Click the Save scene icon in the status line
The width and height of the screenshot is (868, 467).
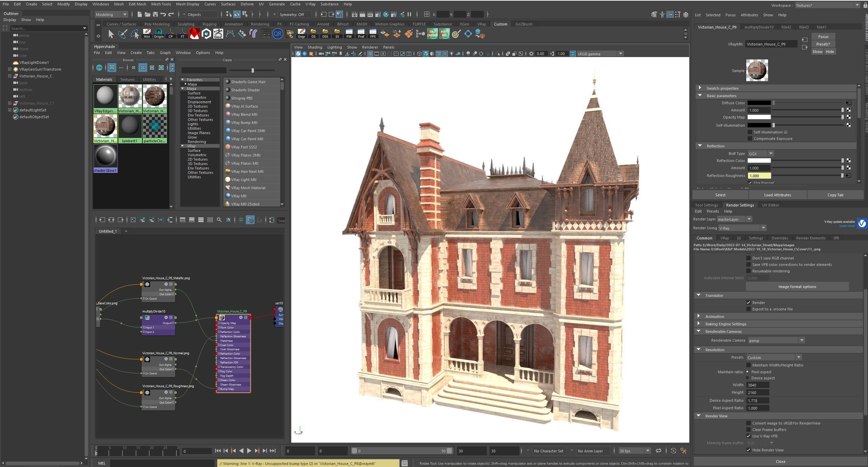[155, 14]
